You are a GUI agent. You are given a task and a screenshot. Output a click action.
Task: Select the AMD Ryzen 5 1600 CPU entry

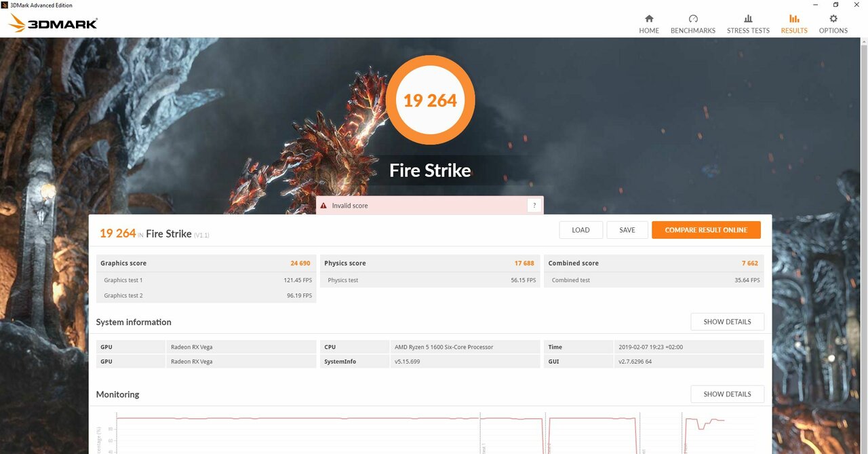pos(443,347)
